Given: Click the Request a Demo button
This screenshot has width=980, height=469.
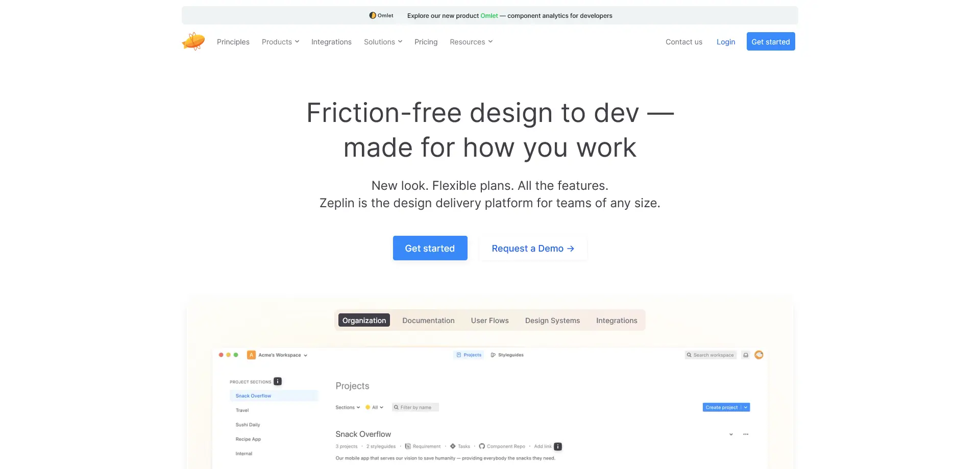Looking at the screenshot, I should tap(533, 248).
